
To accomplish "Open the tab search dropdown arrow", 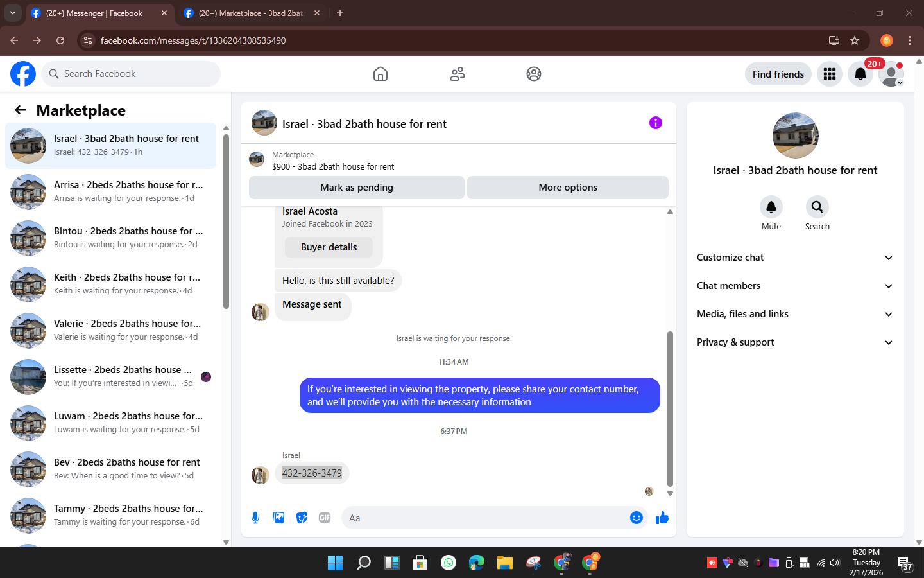I will point(12,13).
